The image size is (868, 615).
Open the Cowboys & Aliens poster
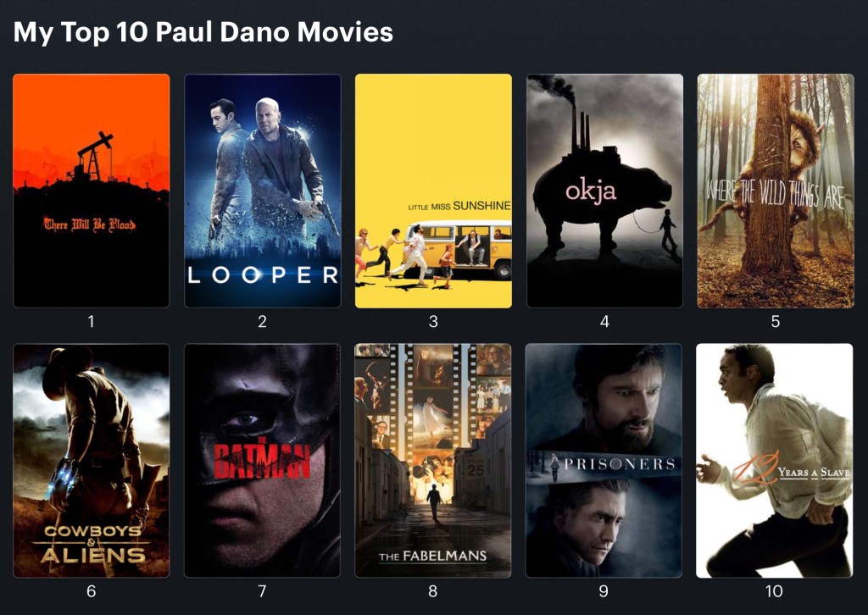(92, 461)
